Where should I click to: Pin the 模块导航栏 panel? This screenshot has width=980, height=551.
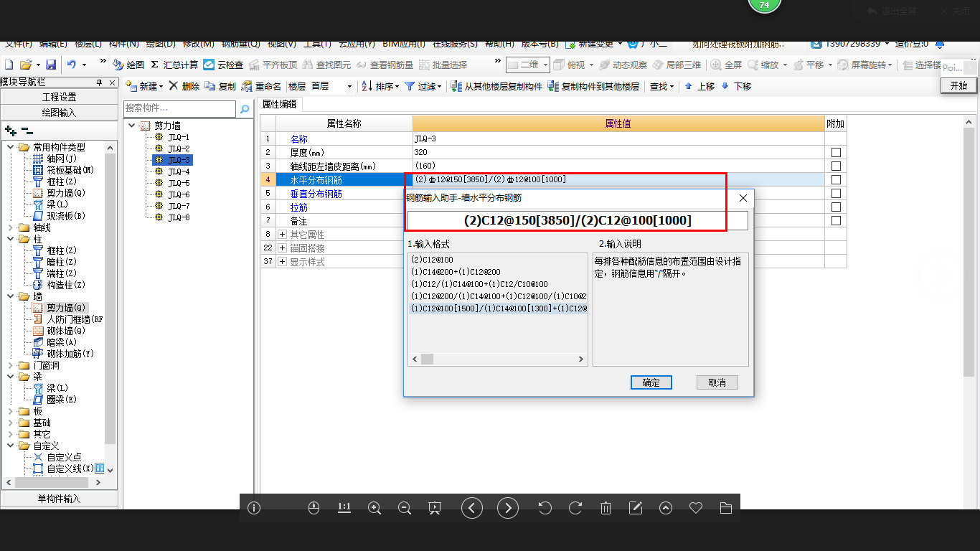point(100,83)
